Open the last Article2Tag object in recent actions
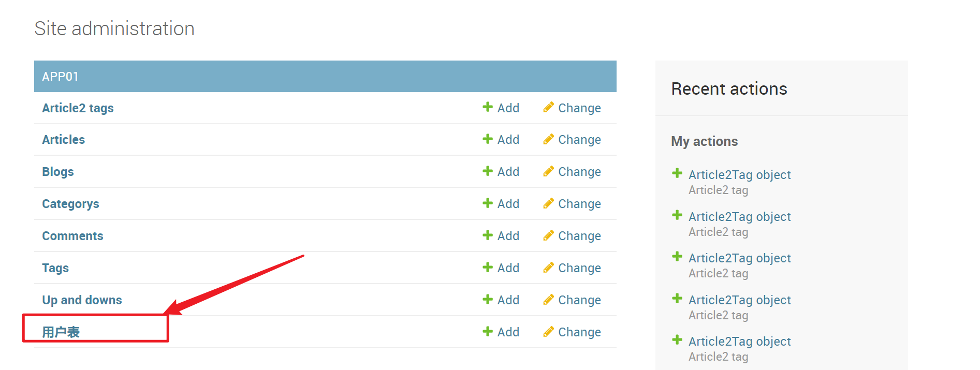980x370 pixels. point(739,342)
